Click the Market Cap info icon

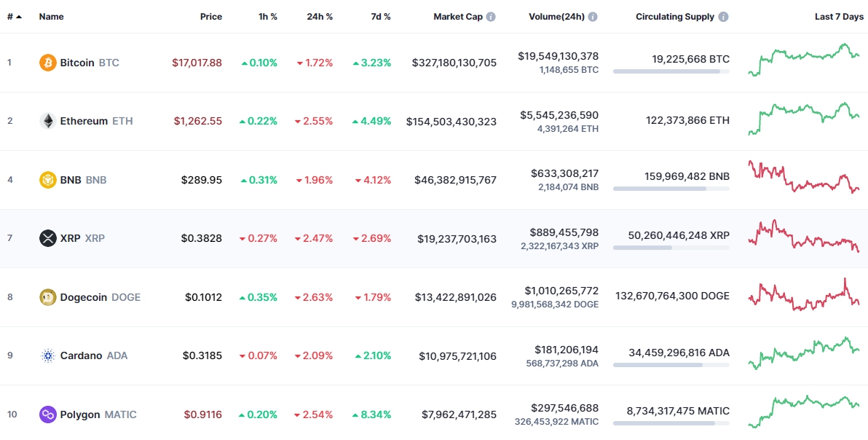491,17
